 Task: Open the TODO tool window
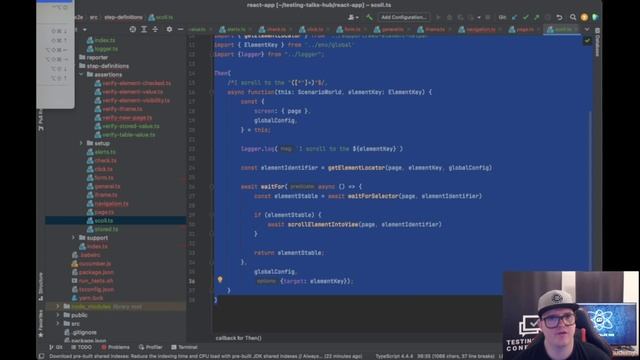(81, 347)
